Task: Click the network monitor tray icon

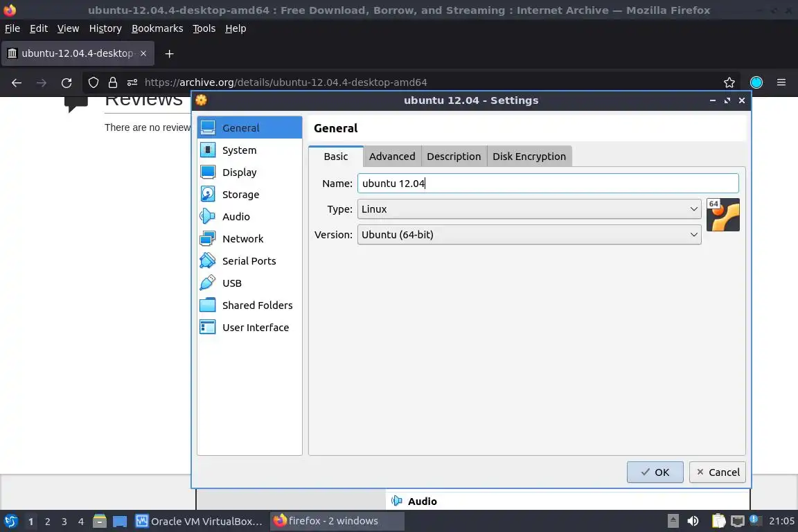Action: [x=737, y=521]
